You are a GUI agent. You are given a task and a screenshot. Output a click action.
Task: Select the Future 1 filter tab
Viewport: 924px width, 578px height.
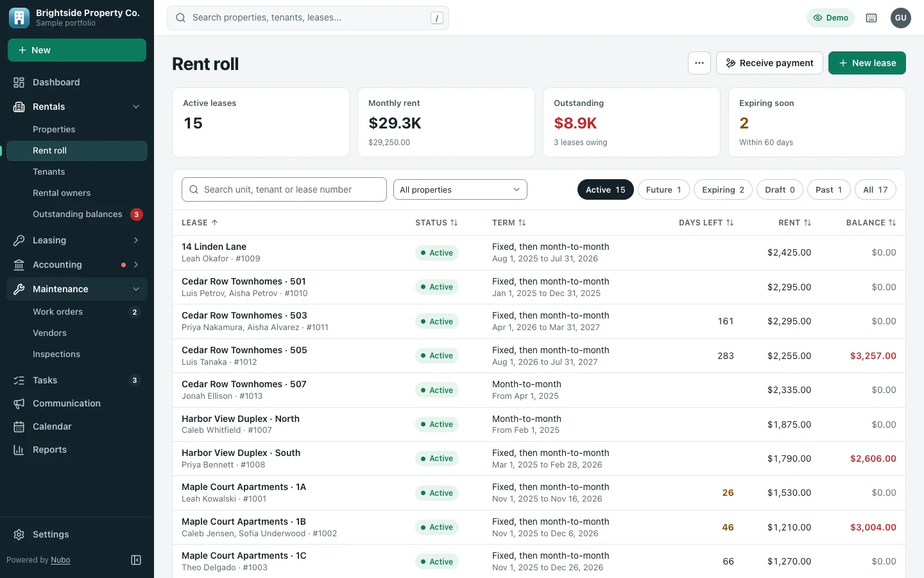coord(663,189)
